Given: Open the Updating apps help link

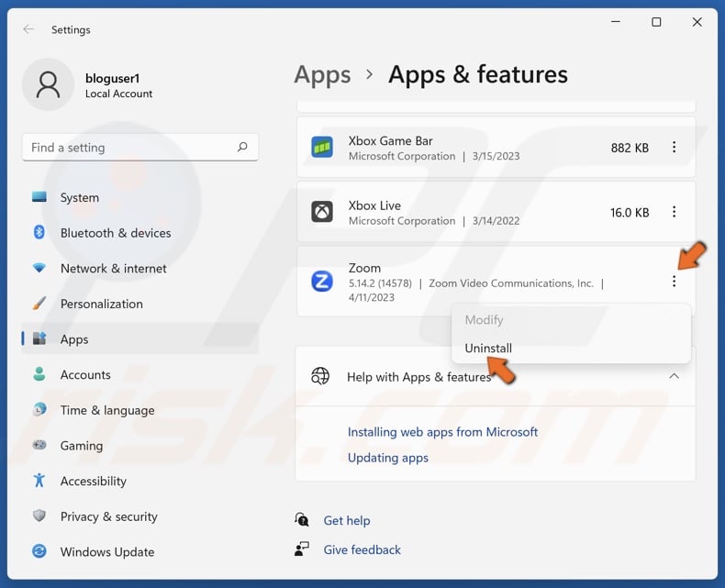Looking at the screenshot, I should pos(388,458).
